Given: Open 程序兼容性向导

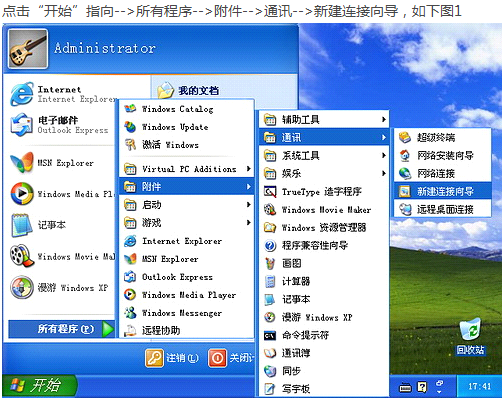Looking at the screenshot, I should click(324, 246).
